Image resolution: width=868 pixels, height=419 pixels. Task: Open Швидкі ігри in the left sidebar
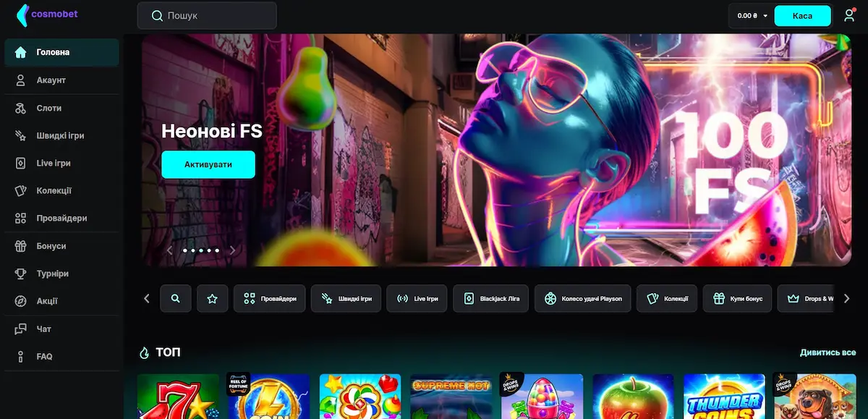click(x=61, y=135)
